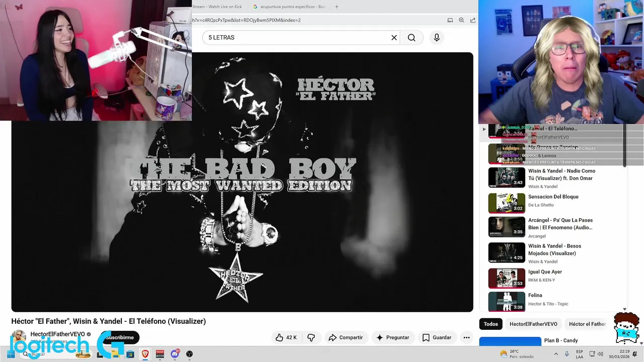Click the share page icon in address bar
Screen dimensions: 644x362
click(x=473, y=20)
